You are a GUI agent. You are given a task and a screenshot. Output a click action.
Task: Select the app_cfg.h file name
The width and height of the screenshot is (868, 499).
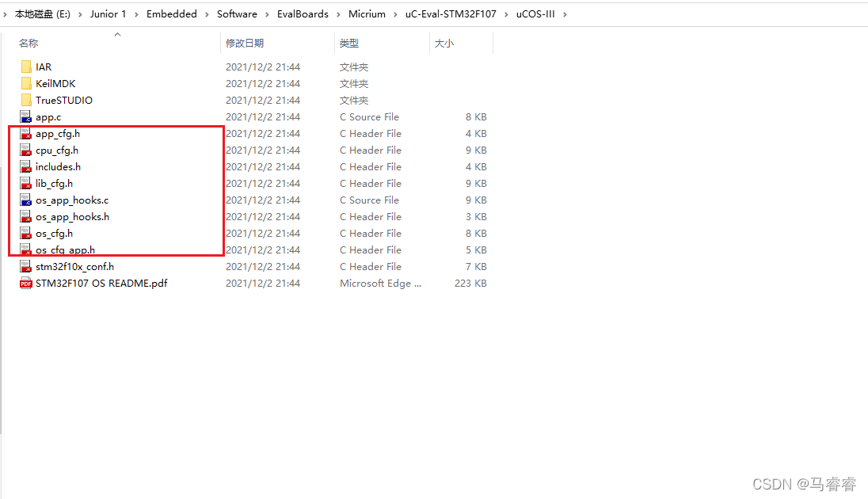click(x=58, y=134)
